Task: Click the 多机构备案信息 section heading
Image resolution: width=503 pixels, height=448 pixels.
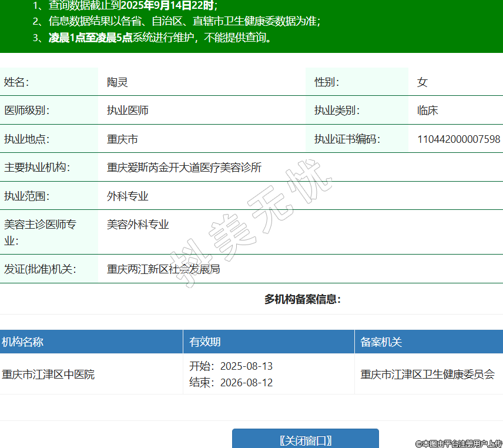Action: click(302, 299)
